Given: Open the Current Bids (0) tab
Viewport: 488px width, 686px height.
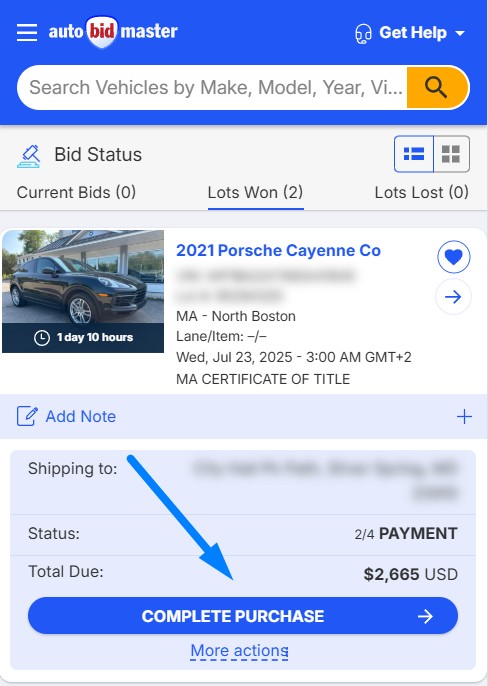Looking at the screenshot, I should pyautogui.click(x=76, y=192).
